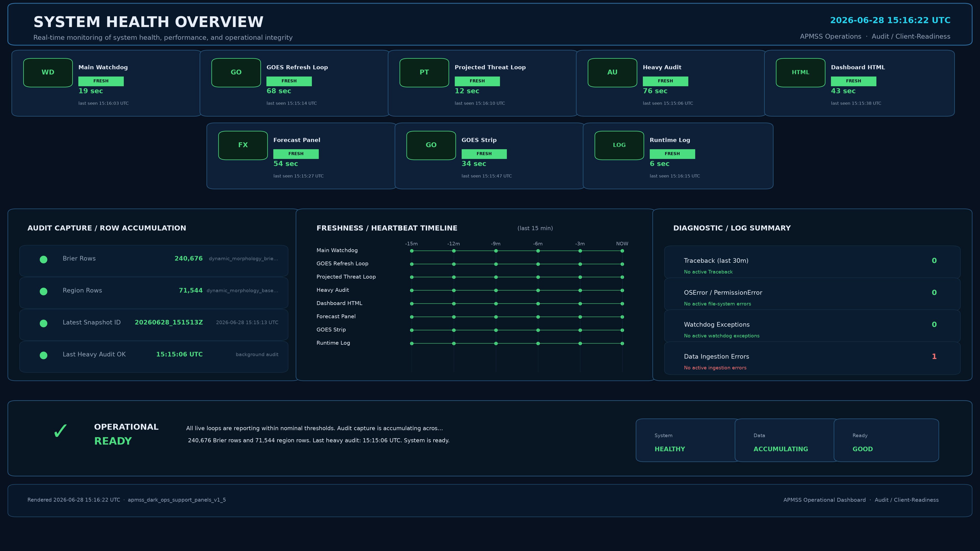980x551 pixels.
Task: Click the FRESH badge on Projected Threat Loop
Action: click(x=477, y=81)
